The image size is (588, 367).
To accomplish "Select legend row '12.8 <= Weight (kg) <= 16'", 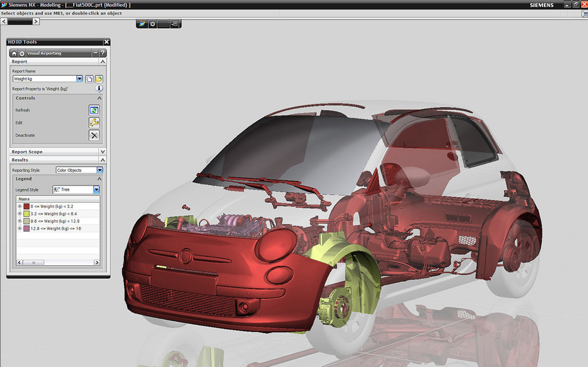I will pyautogui.click(x=58, y=228).
